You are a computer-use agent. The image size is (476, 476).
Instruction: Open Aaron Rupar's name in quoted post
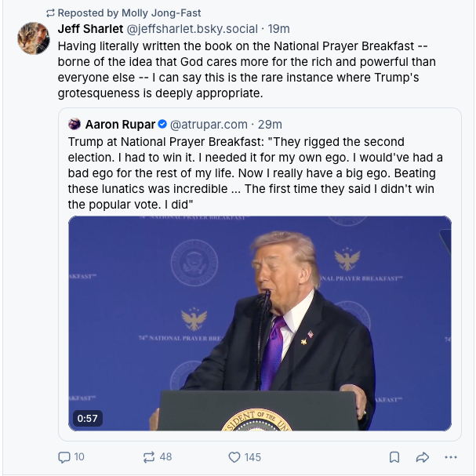pos(119,124)
